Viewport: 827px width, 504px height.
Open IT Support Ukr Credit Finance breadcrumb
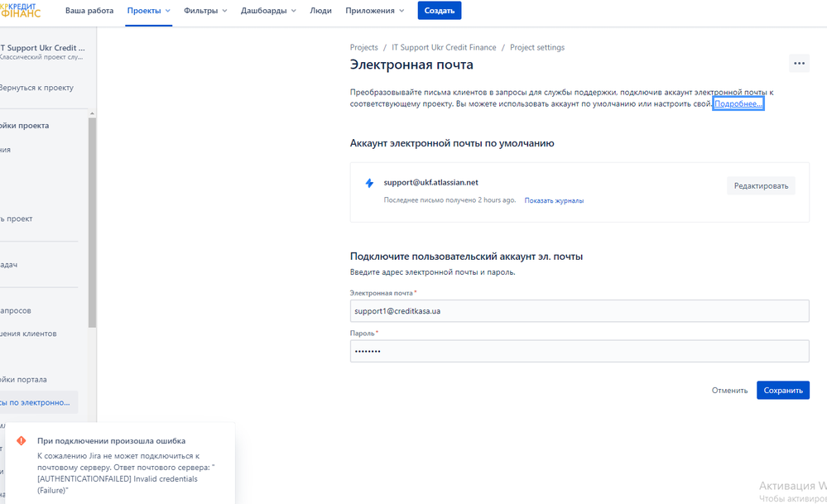point(444,47)
